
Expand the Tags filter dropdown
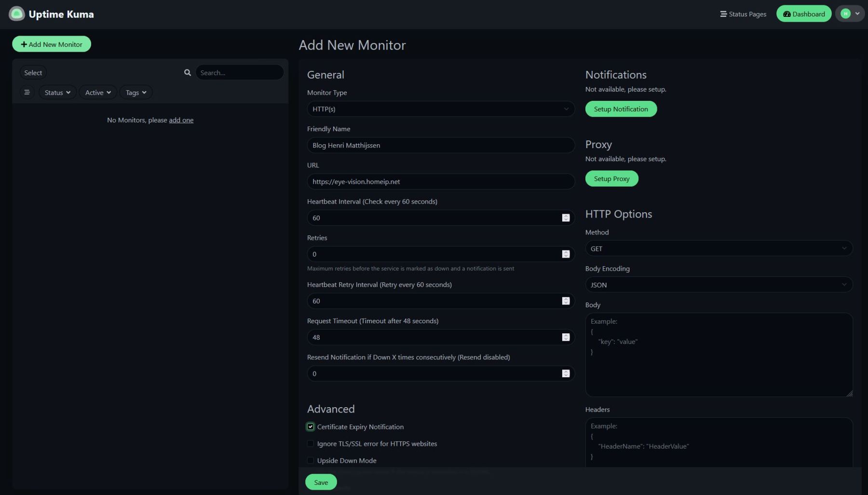pos(136,93)
